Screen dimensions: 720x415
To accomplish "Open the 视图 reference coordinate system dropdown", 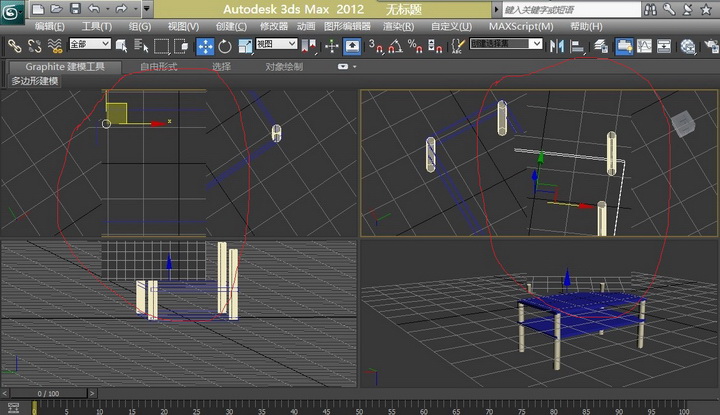I will [276, 44].
